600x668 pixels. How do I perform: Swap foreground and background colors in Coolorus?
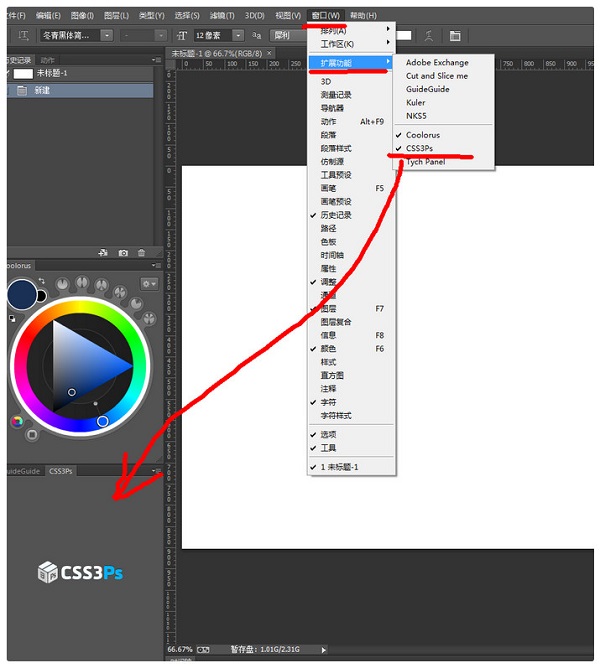pos(41,280)
